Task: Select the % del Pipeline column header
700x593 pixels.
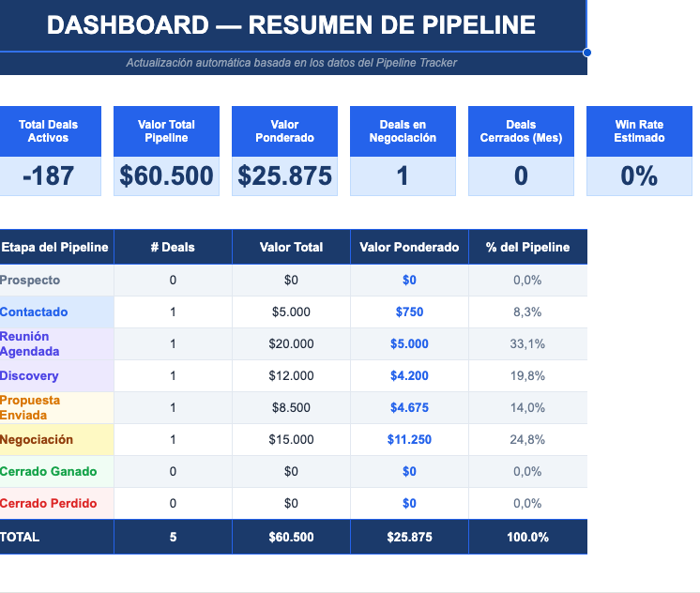Action: coord(527,248)
